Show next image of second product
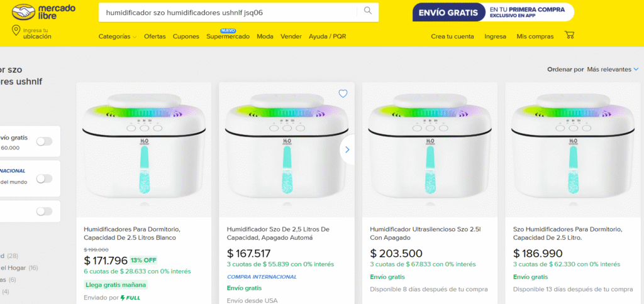Viewport: 644px width, 304px height. [x=347, y=149]
